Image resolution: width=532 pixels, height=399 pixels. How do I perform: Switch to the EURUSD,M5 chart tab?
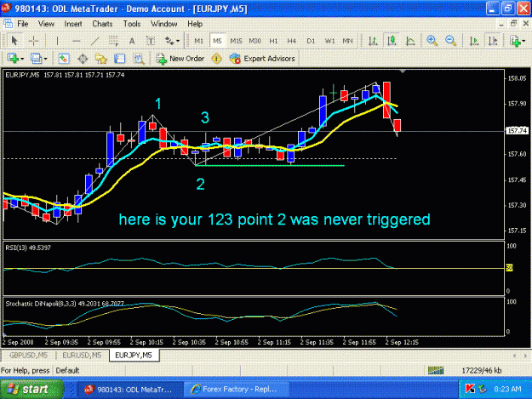[x=82, y=356]
